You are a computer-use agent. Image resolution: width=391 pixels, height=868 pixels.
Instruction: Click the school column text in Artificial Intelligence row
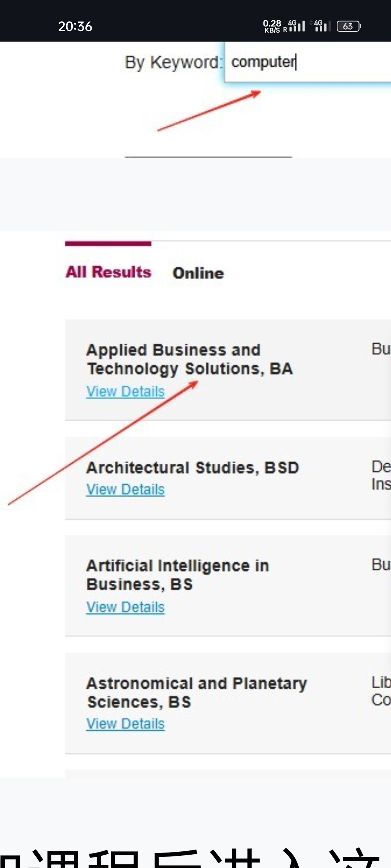[381, 565]
